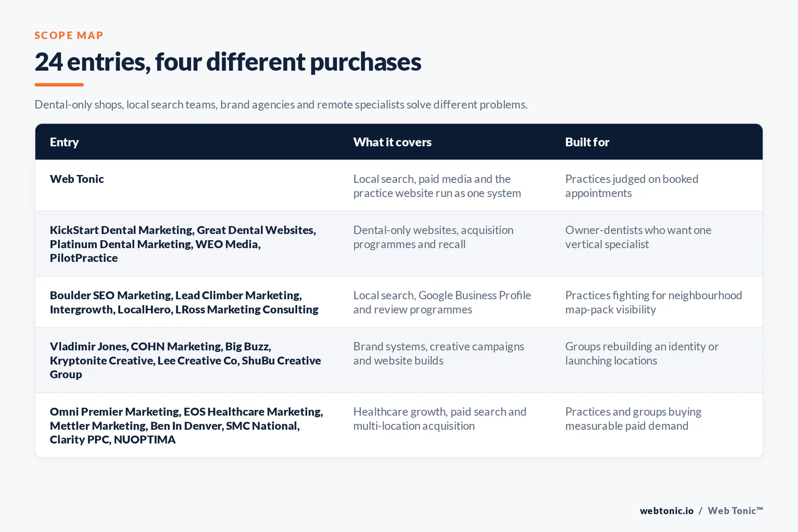The image size is (798, 532).
Task: Select the Boulder SEO Marketing entry row
Action: (399, 302)
